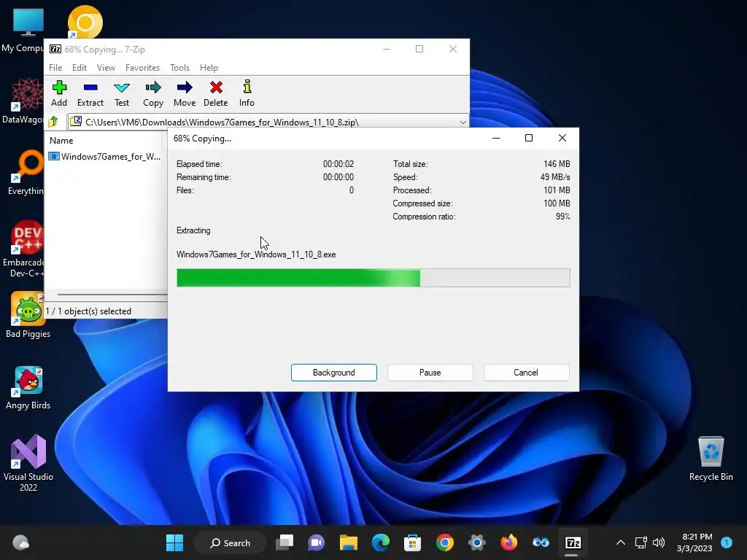
Task: Click the Delete toolbar icon
Action: [x=216, y=93]
